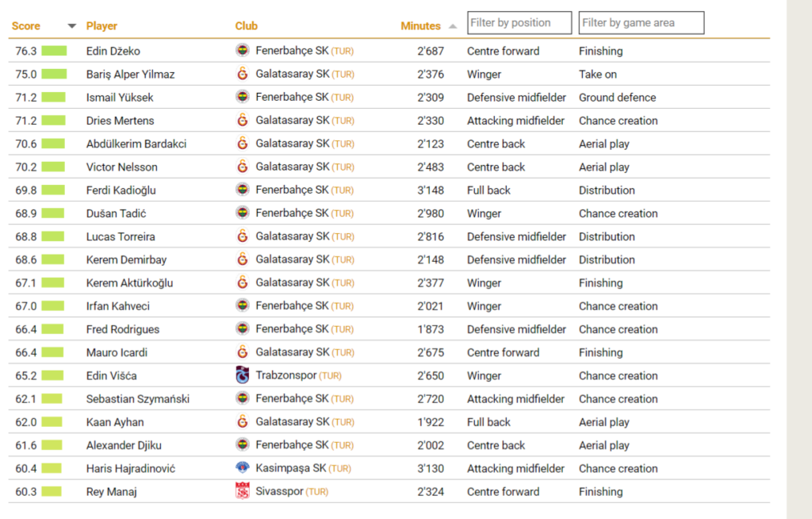Click score bar for Rey Manaj

[52, 491]
